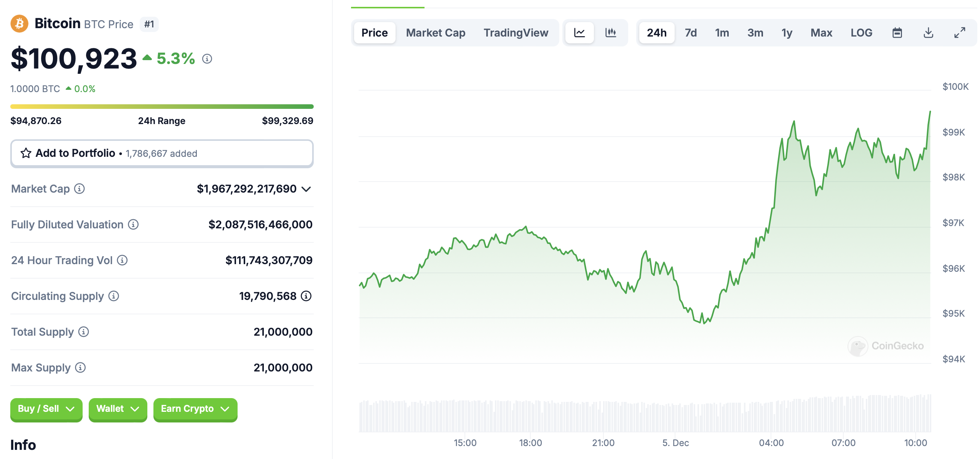Click info icon beside the 19,790,568 value
Screen dimensions: 980x459
click(x=306, y=296)
